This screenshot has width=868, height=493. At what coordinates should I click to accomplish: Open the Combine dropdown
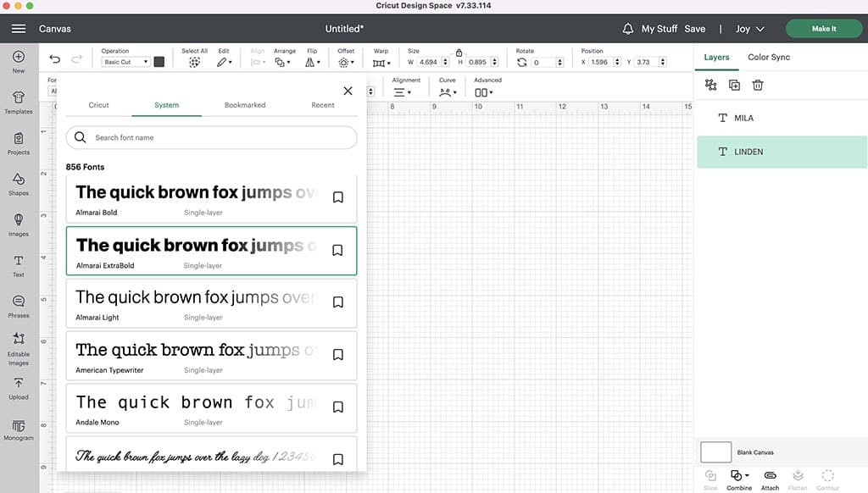[739, 479]
